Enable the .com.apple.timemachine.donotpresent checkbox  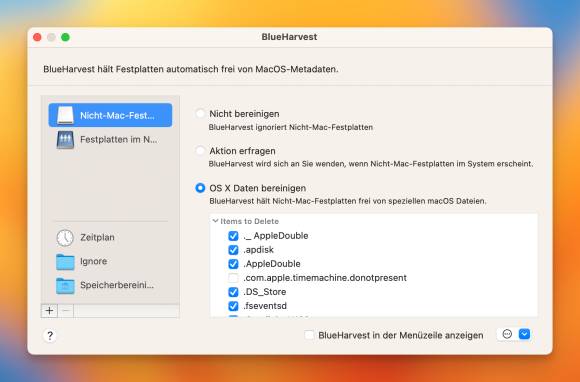point(233,278)
